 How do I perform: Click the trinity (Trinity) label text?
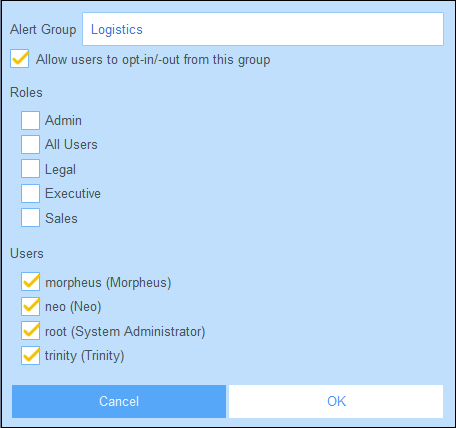[85, 356]
